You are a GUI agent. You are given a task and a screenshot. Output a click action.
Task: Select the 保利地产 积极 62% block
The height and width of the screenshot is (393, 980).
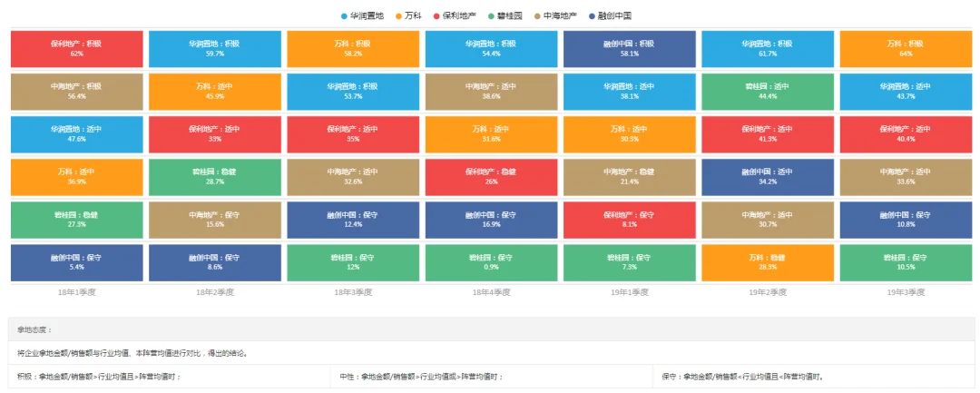[77, 49]
